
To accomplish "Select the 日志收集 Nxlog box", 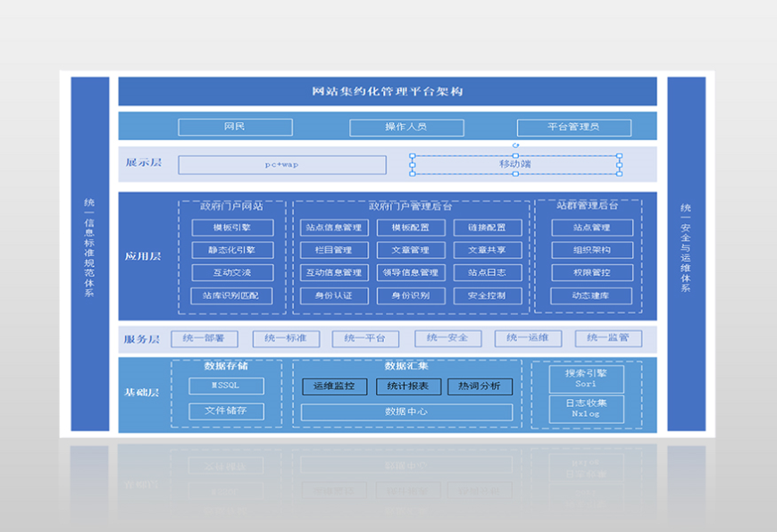I will (x=586, y=409).
